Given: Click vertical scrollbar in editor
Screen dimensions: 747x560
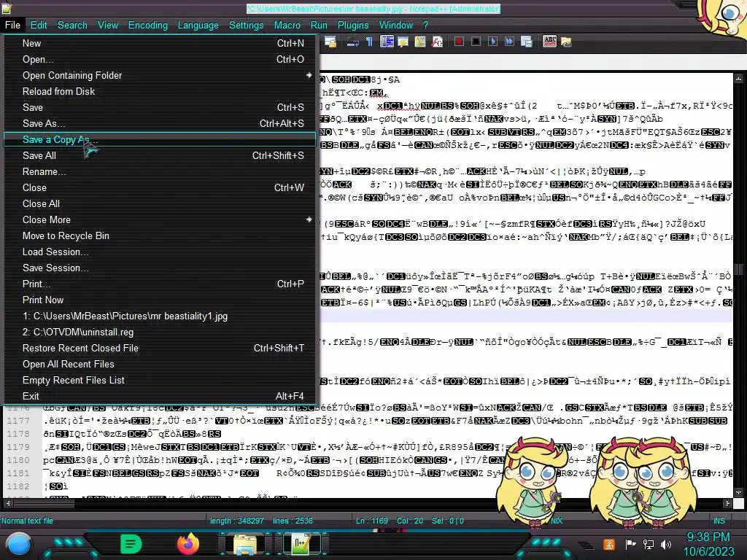Looking at the screenshot, I should tap(739, 285).
